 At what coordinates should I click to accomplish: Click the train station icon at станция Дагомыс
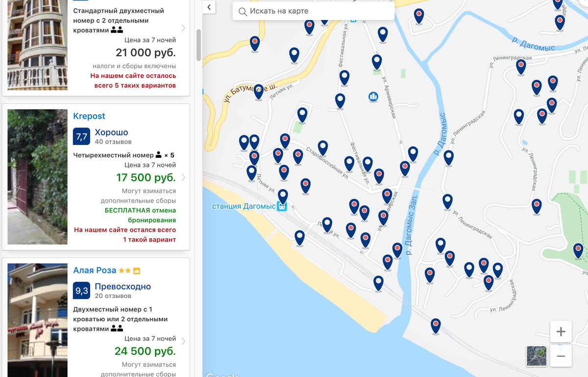282,206
